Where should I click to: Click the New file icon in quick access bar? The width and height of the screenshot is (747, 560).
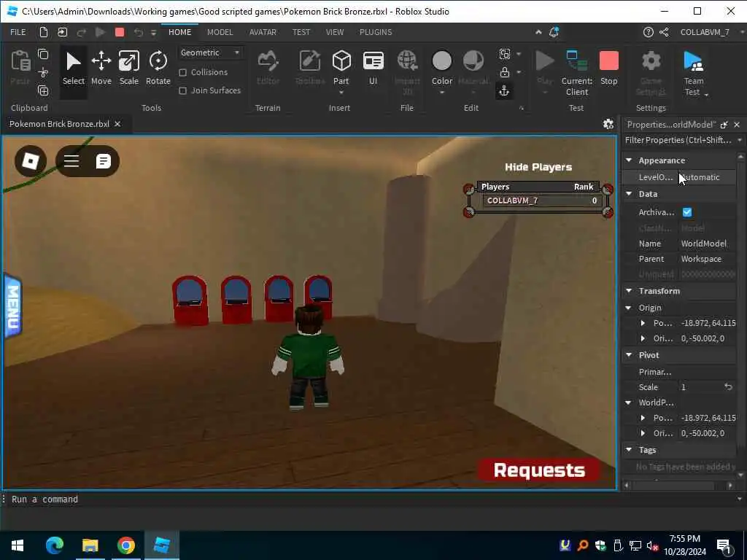click(43, 32)
